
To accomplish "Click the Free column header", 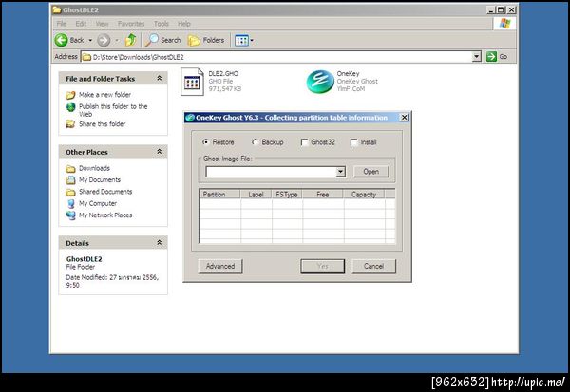I will (x=323, y=195).
